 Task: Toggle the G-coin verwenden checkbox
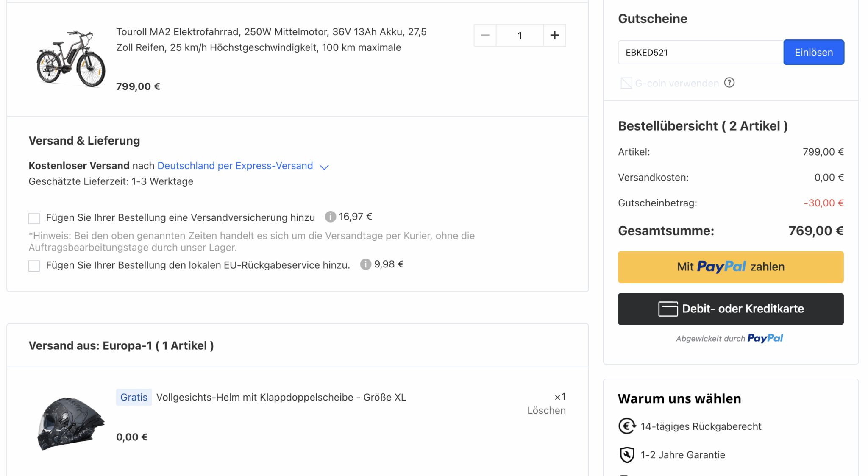coord(626,83)
